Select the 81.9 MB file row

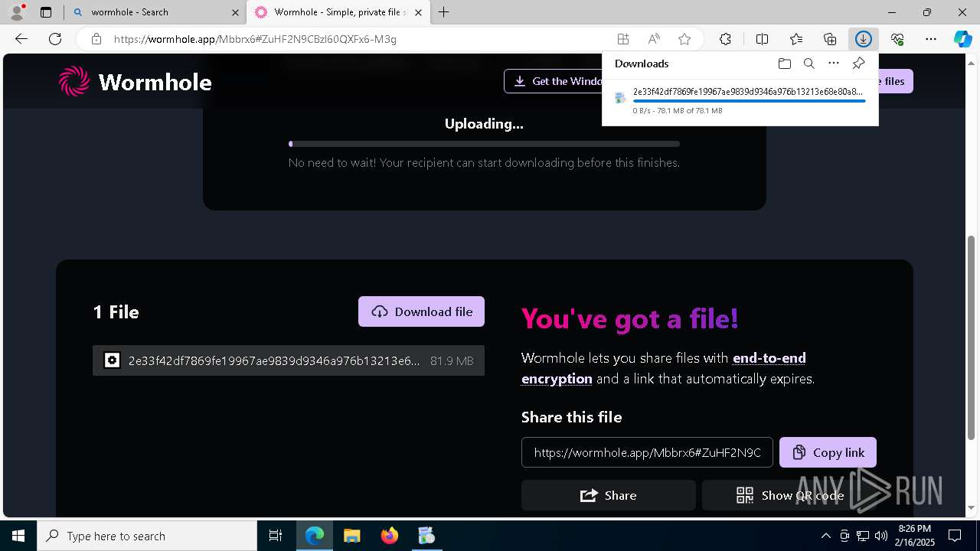click(289, 360)
